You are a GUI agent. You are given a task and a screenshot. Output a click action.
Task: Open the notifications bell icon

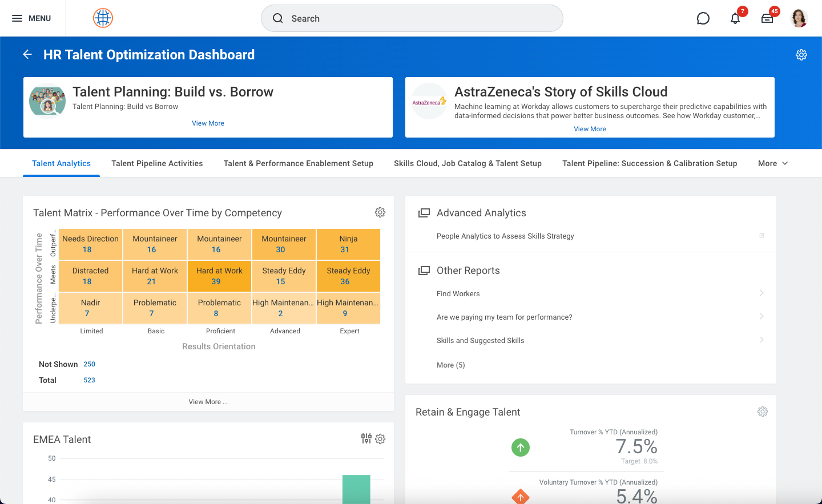click(735, 19)
